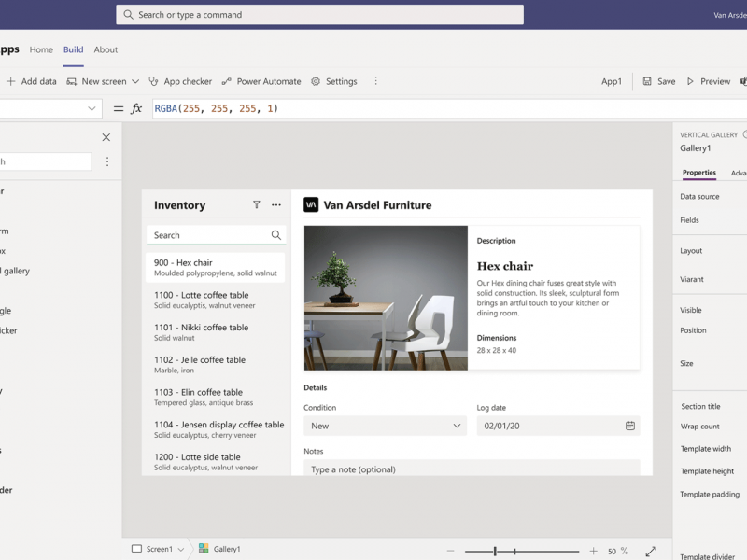Click the Inventory filter funnel icon
The width and height of the screenshot is (747, 560).
tap(256, 204)
